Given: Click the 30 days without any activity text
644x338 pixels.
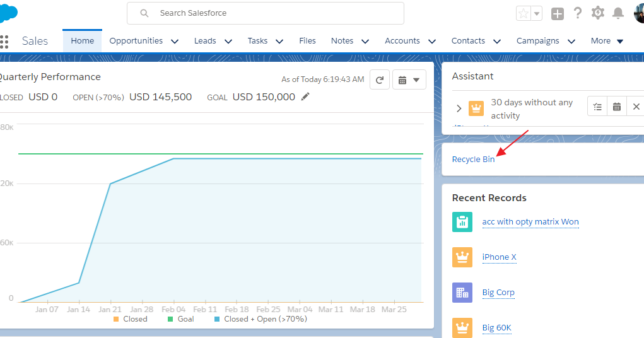Looking at the screenshot, I should coord(532,109).
